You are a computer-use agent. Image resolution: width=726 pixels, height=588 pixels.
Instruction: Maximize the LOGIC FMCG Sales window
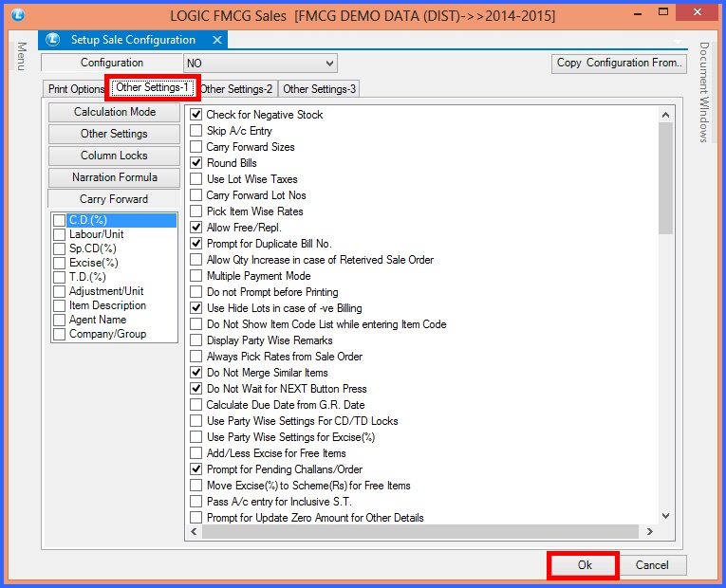tap(663, 13)
